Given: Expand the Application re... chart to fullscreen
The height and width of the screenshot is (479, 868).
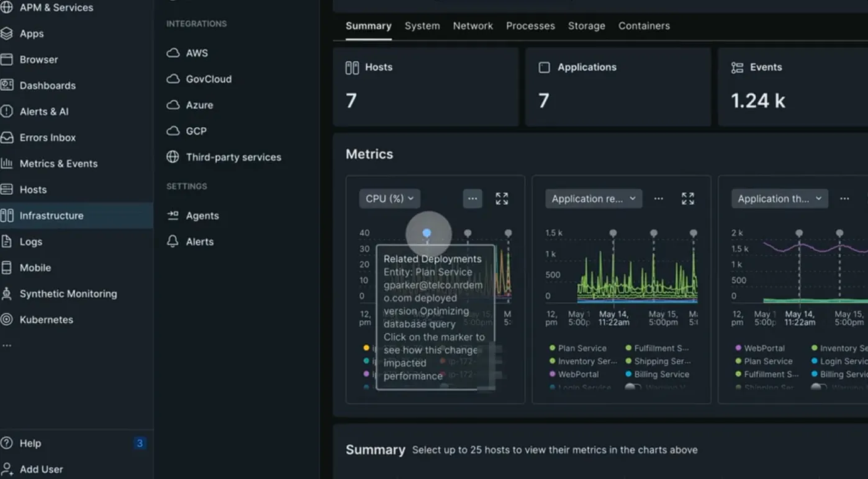Looking at the screenshot, I should [688, 199].
